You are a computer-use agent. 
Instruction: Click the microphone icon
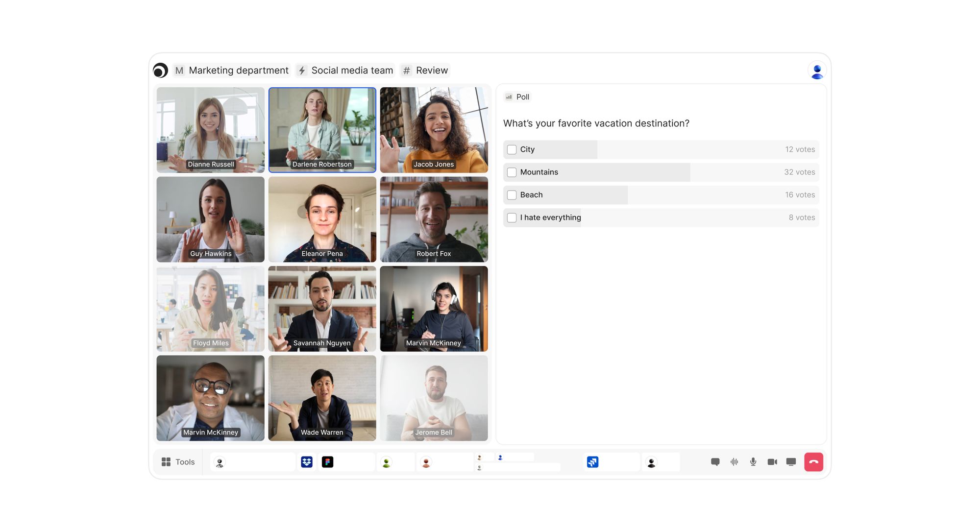coord(753,461)
